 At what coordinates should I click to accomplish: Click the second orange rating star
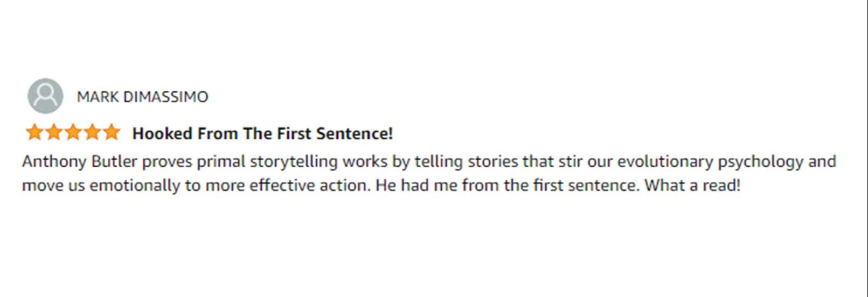click(x=53, y=132)
